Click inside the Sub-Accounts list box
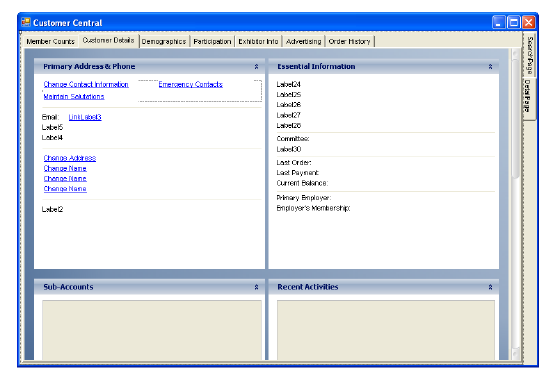554x381 pixels. [152, 330]
